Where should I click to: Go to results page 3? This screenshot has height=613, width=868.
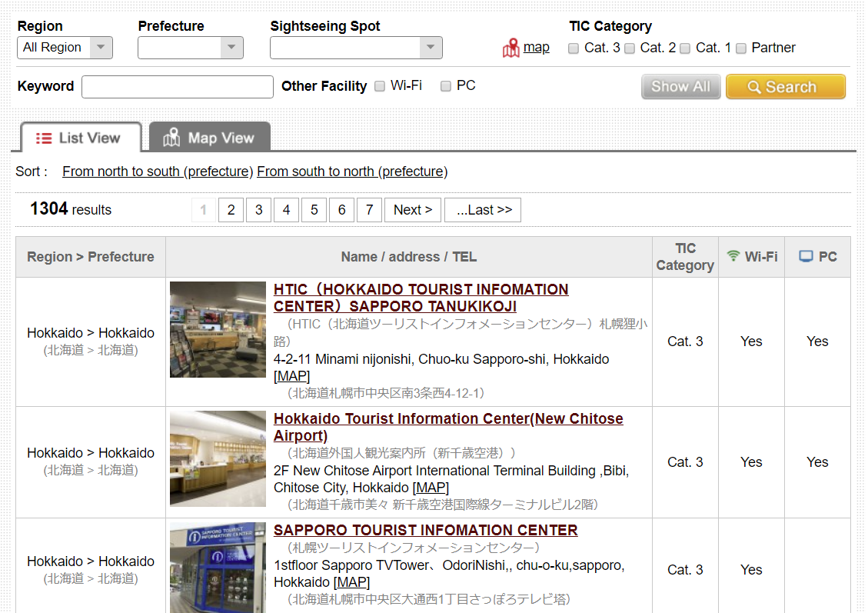click(258, 210)
